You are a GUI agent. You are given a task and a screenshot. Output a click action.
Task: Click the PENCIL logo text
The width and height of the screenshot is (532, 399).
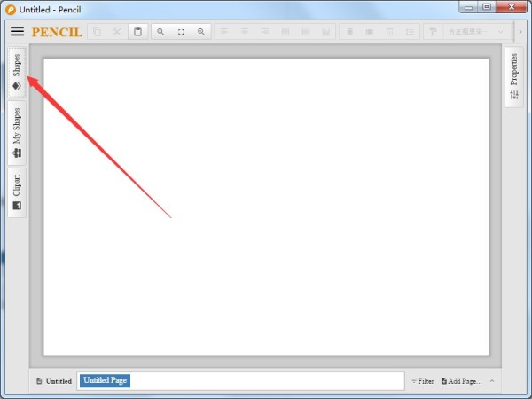point(57,32)
